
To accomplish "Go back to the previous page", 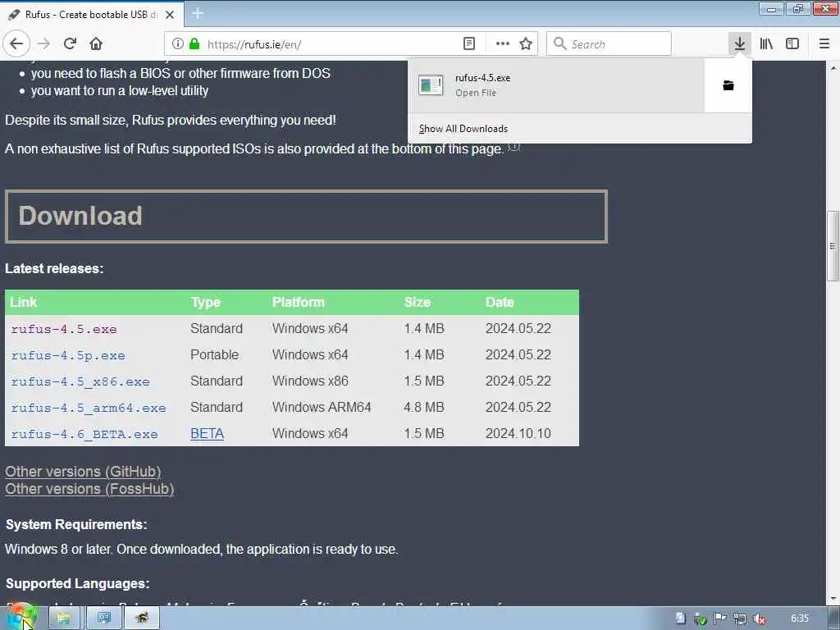I will 16,43.
